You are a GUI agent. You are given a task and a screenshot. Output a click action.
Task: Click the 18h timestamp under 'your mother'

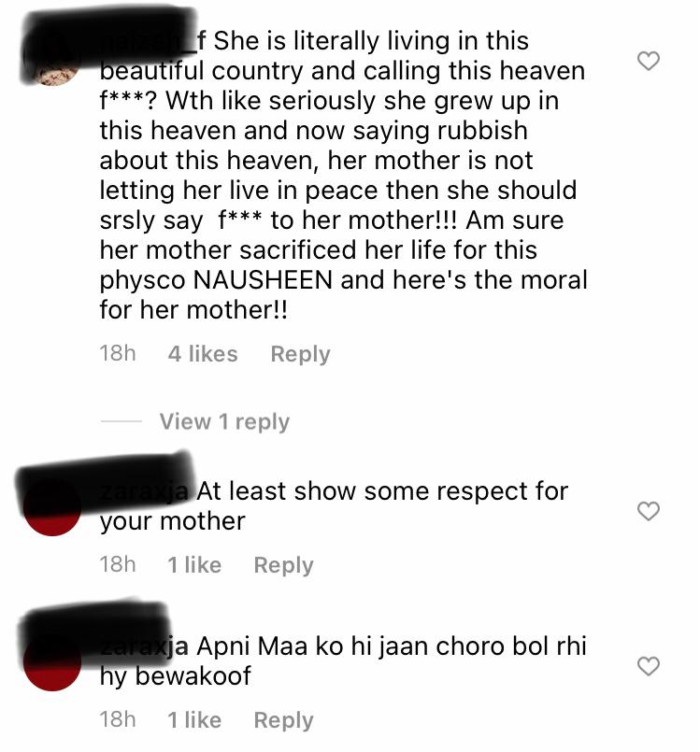point(118,564)
